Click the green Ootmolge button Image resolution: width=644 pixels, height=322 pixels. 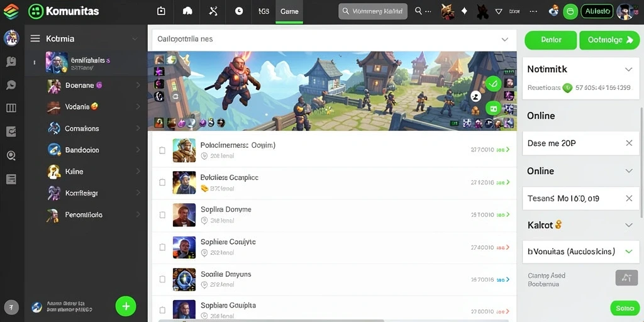609,40
